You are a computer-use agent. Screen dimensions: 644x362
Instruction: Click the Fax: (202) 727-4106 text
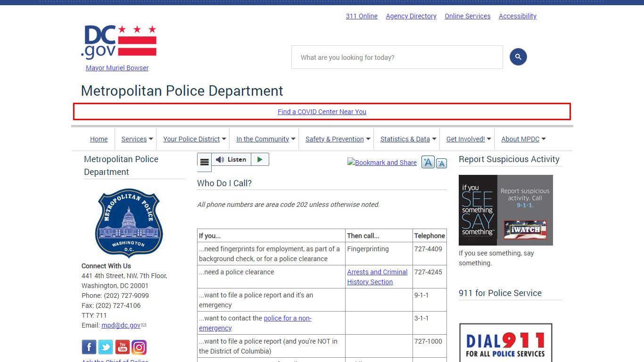111,305
